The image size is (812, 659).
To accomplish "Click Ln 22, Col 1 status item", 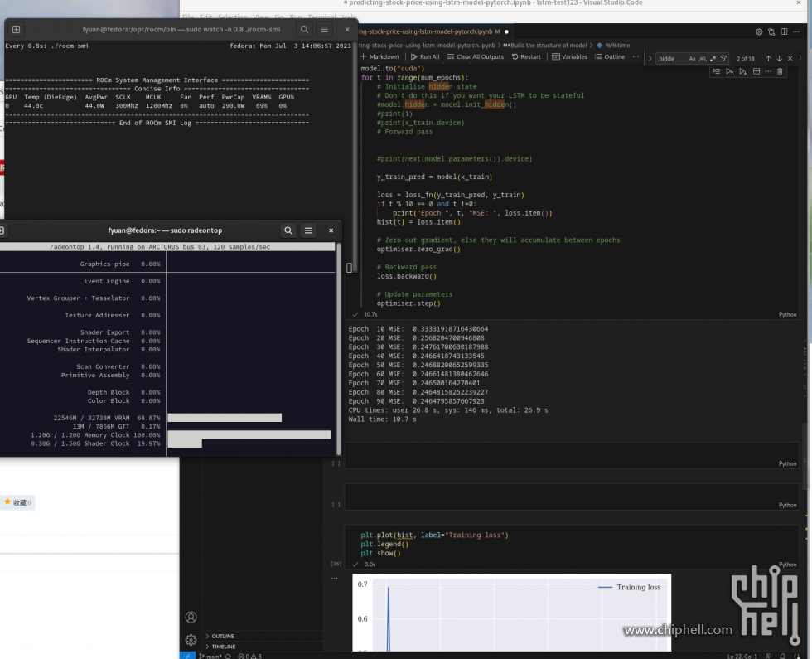I will 742,656.
